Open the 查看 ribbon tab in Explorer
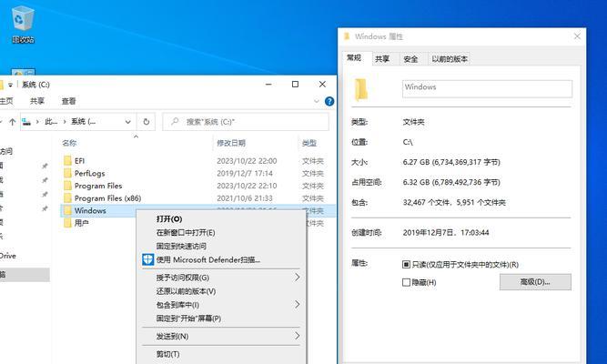The image size is (607, 364). 68,101
